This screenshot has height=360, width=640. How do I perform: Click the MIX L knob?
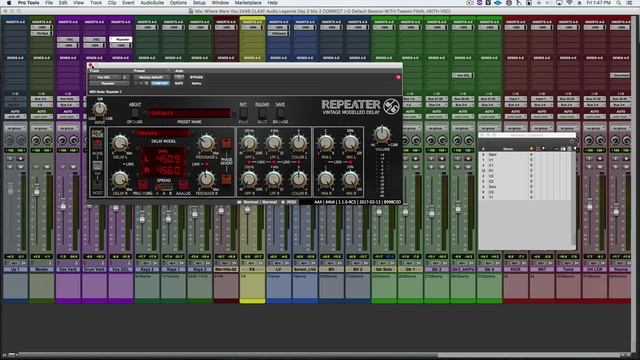(350, 143)
